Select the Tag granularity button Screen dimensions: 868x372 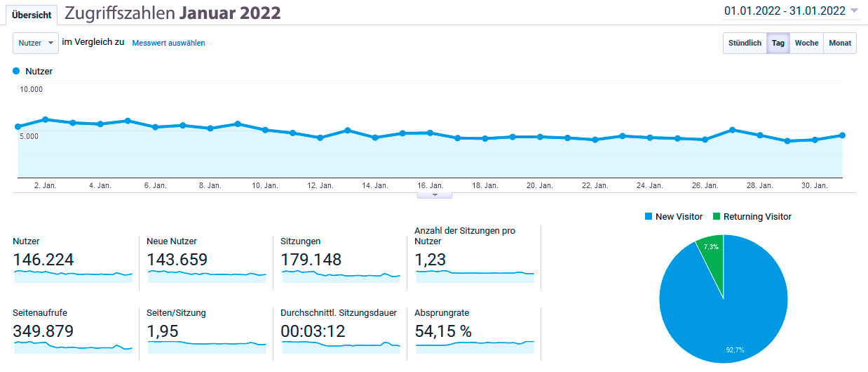click(x=778, y=43)
